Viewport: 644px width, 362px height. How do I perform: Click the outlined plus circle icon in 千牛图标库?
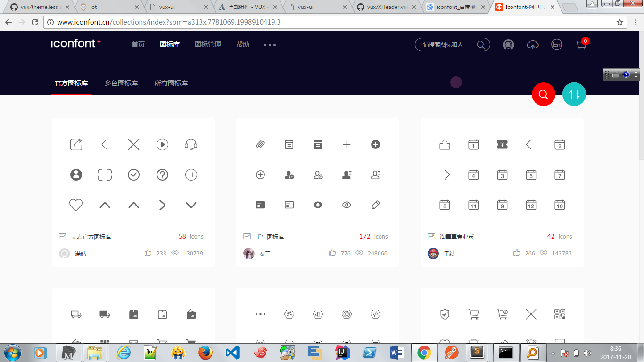tap(260, 174)
